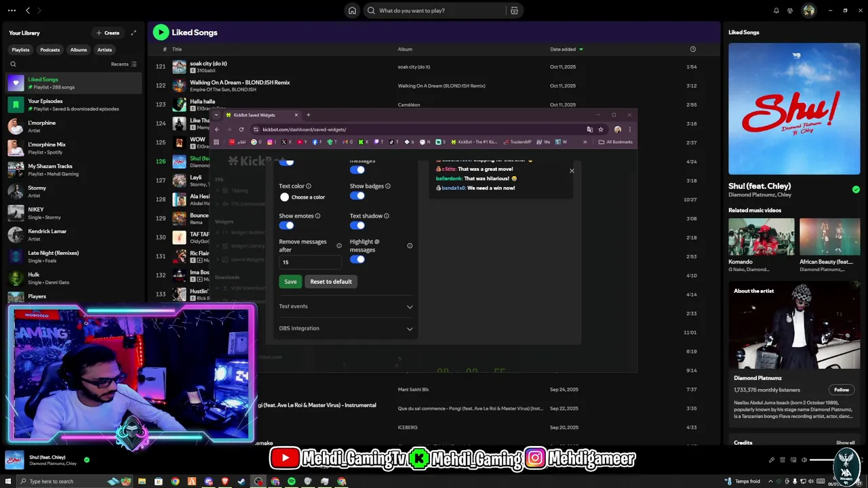
Task: Open the All Bookmarks folder
Action: (x=616, y=142)
